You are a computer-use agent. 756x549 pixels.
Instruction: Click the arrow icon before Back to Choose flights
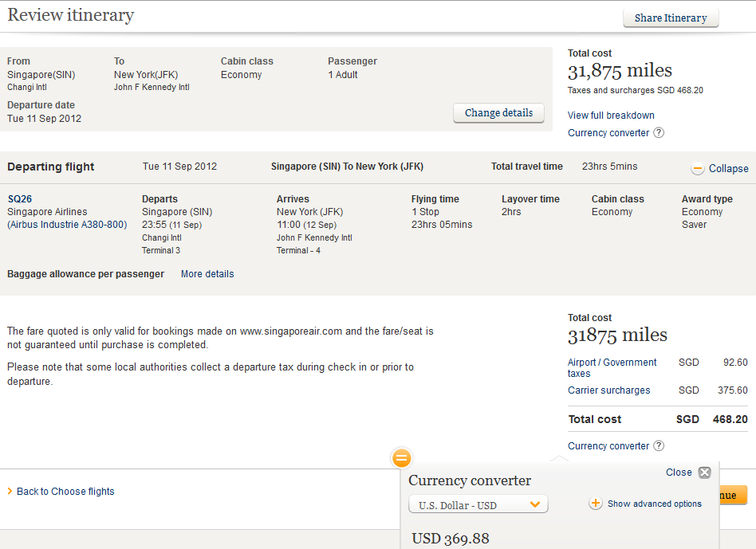tap(10, 492)
